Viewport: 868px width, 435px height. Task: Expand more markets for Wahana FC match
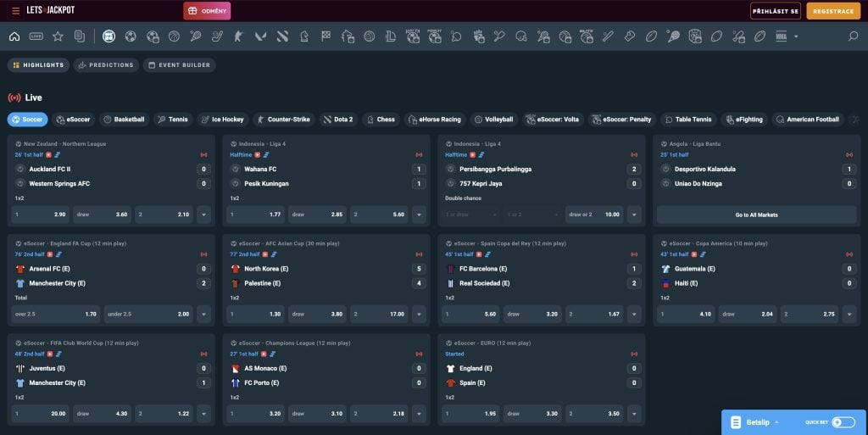[x=419, y=215]
